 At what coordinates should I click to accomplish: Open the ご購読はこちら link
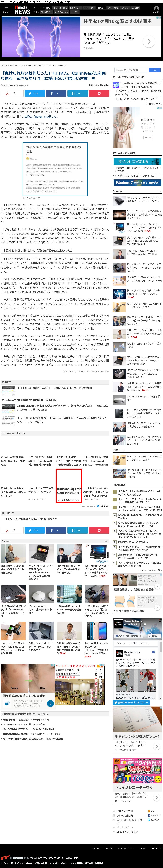[154, 104]
